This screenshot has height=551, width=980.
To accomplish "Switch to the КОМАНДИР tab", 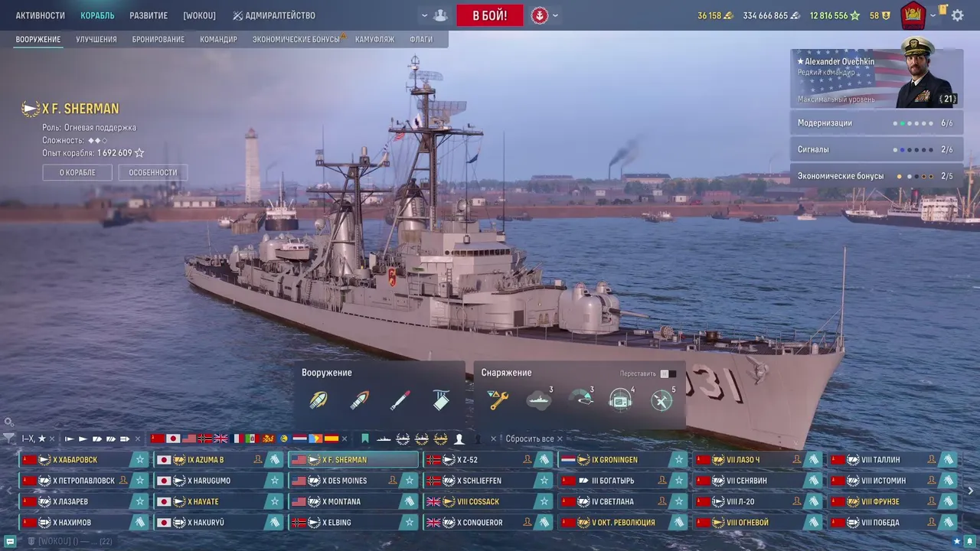I will coord(218,39).
